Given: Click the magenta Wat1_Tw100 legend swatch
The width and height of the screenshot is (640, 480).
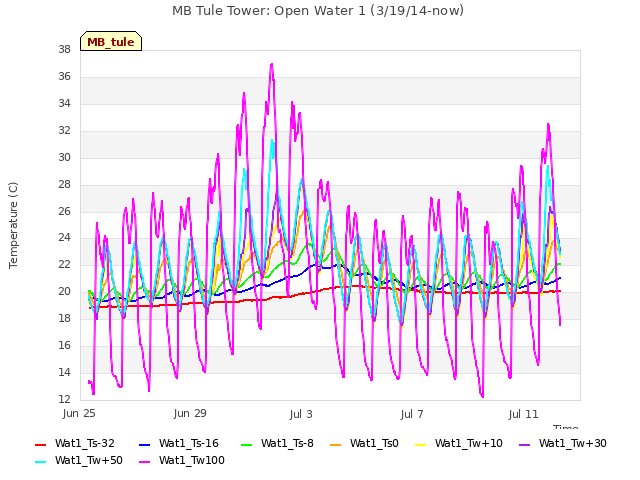Looking at the screenshot, I should [x=144, y=462].
